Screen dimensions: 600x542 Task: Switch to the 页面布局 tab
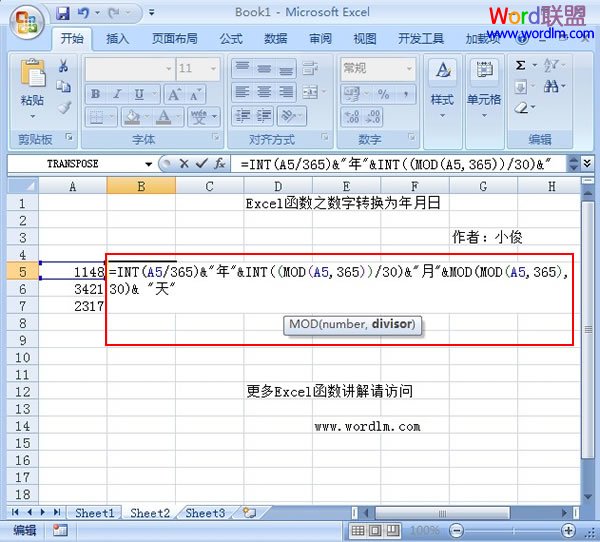pos(175,39)
